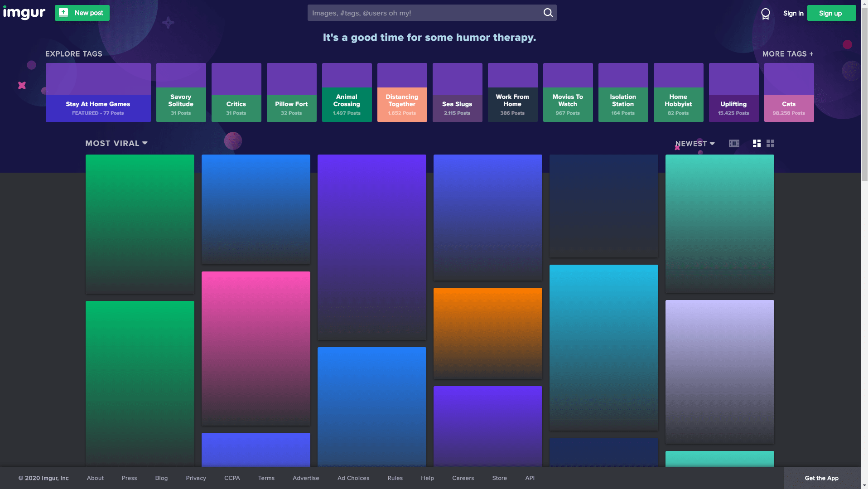This screenshot has width=868, height=489.
Task: Open the Savory Solitude tag
Action: pos(181,92)
